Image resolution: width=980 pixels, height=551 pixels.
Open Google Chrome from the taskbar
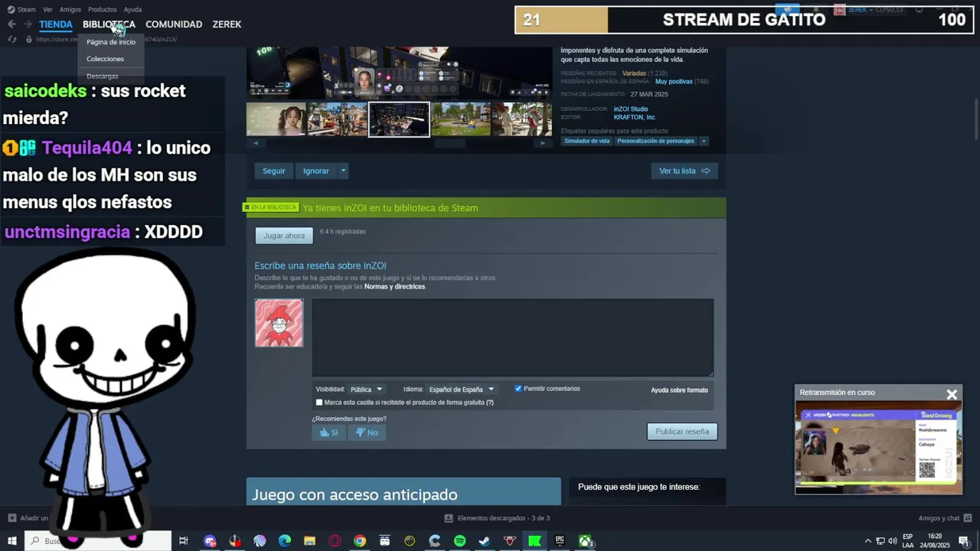(x=360, y=541)
